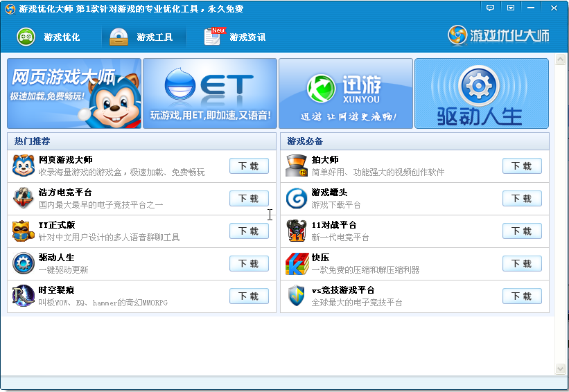Download 快压
Image resolution: width=569 pixels, height=392 pixels.
(x=522, y=264)
